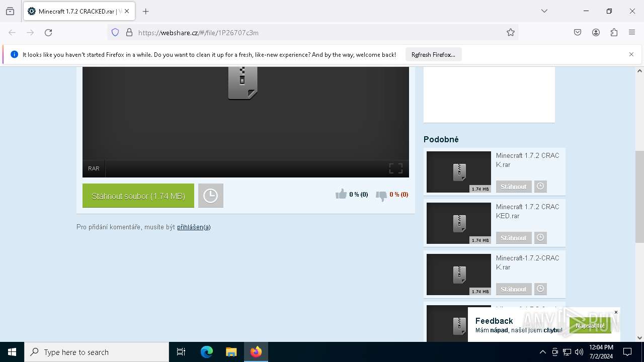The width and height of the screenshot is (644, 362).
Task: Toggle fullscreen in the file preview
Action: (x=396, y=168)
